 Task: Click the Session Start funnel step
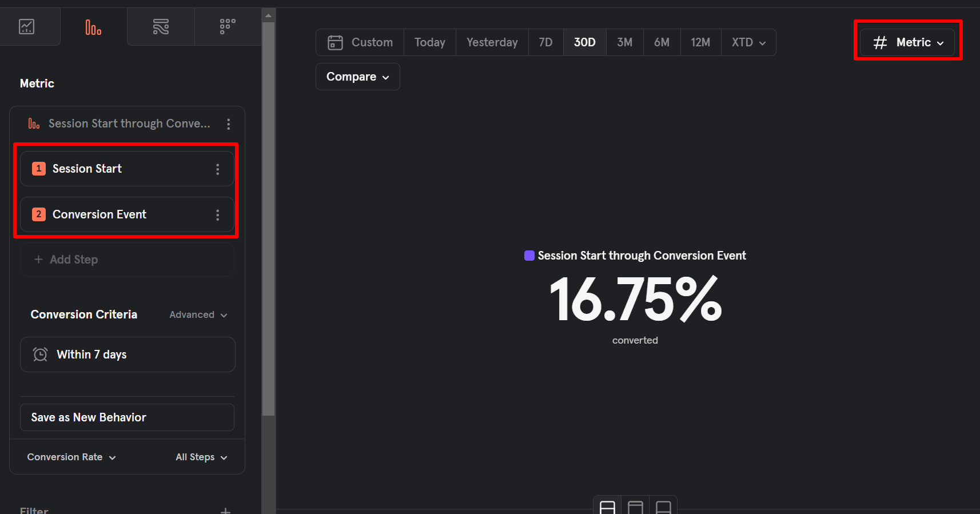tap(127, 169)
